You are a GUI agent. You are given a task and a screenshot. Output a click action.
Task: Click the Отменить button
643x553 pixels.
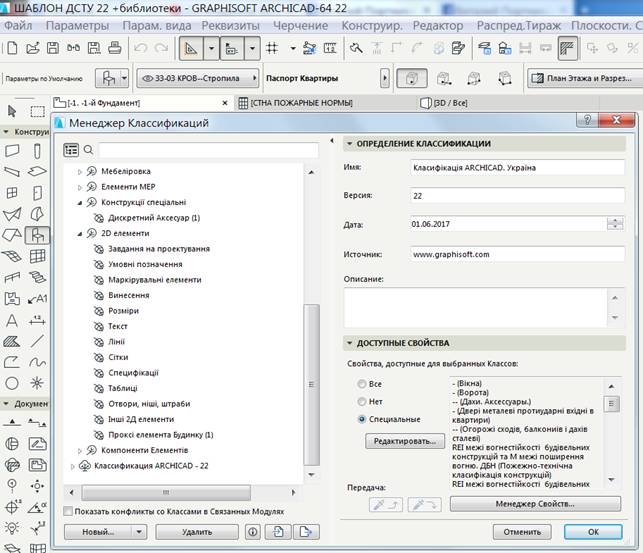point(522,532)
